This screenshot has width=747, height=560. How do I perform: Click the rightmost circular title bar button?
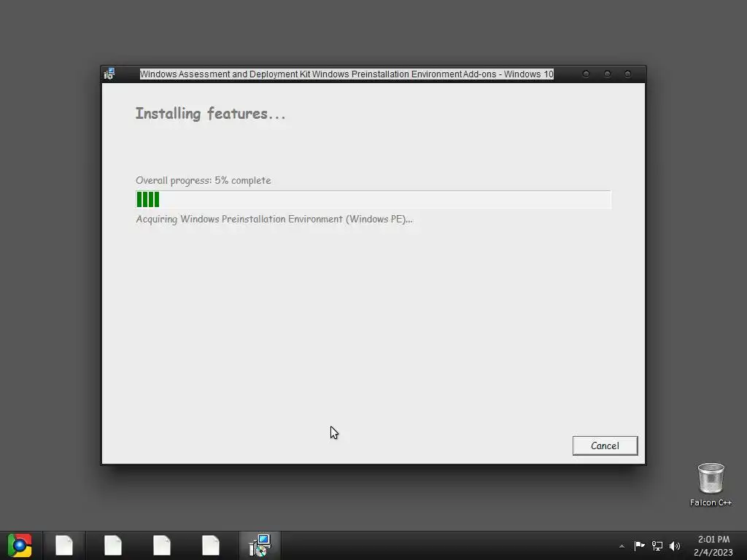[627, 74]
